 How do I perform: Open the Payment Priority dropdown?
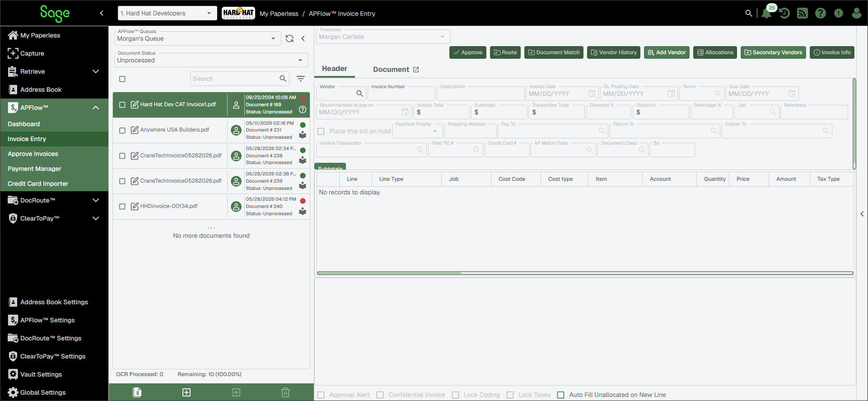coord(418,131)
